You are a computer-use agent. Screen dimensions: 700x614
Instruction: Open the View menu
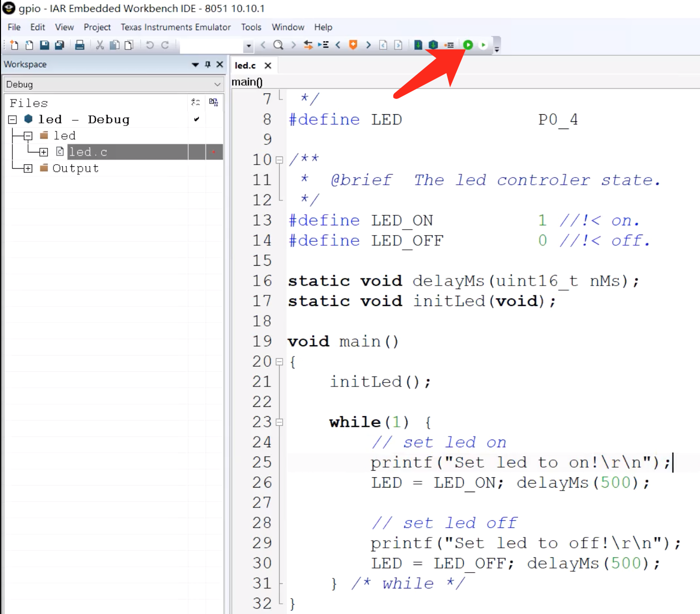[x=64, y=27]
